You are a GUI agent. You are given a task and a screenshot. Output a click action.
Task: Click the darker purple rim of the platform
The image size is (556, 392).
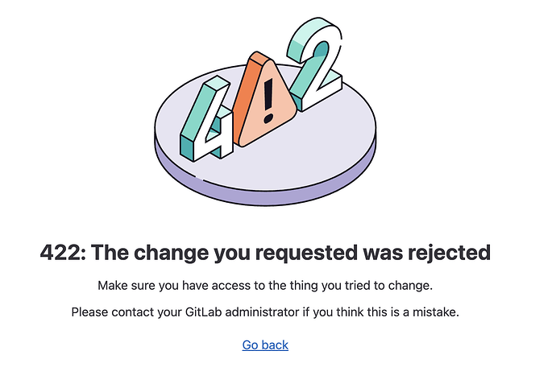[x=265, y=195]
